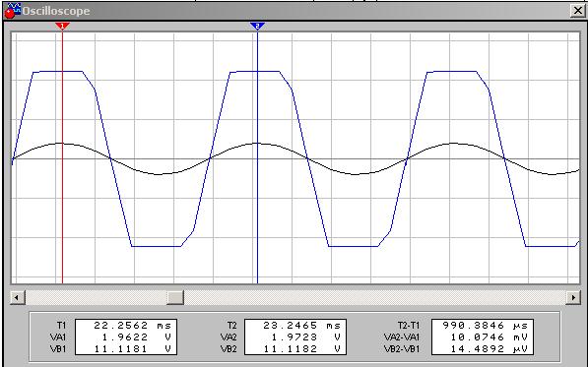Click the red cursor 1 marker
This screenshot has height=367, width=588.
pos(62,26)
